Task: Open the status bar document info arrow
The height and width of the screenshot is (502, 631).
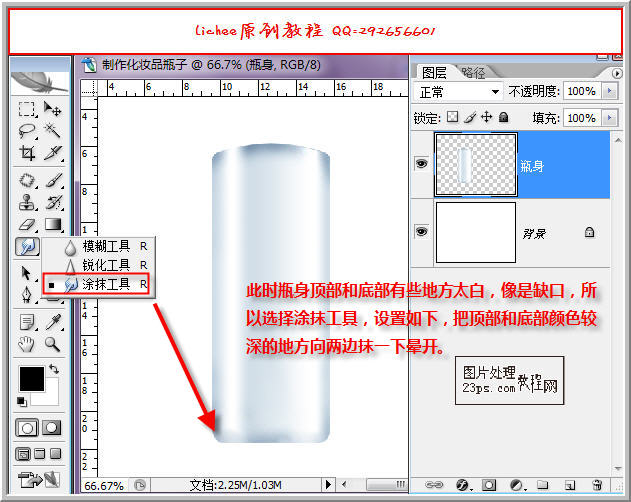Action: (x=328, y=484)
